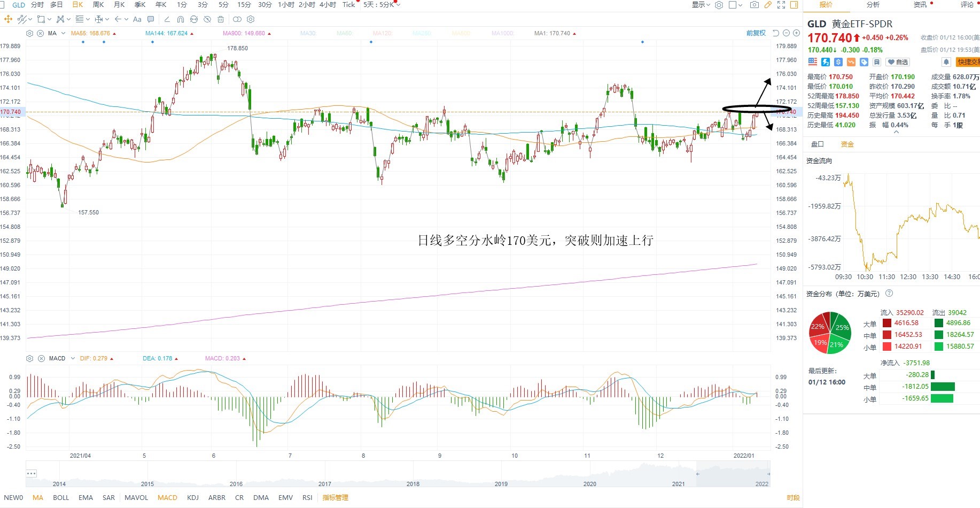Set a price alert with bell icon
Screen dimensions: 980x508
[x=946, y=62]
